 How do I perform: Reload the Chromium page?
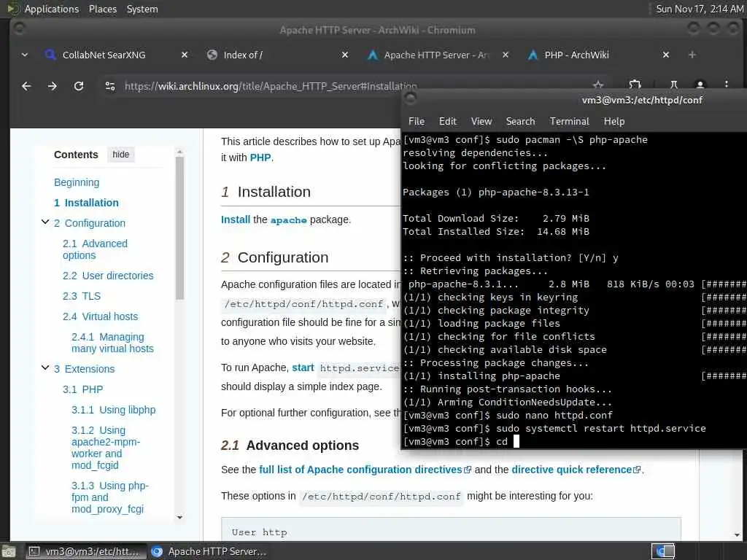(x=79, y=86)
